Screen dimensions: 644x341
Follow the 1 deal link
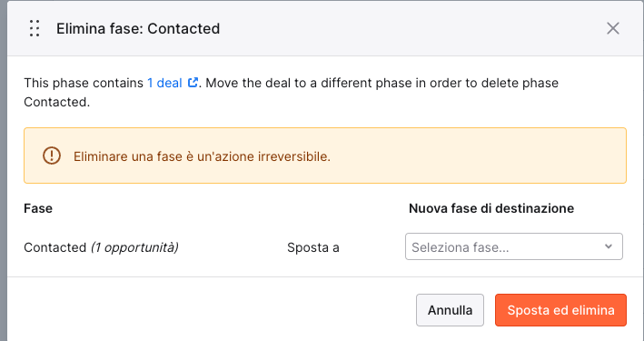pos(164,83)
